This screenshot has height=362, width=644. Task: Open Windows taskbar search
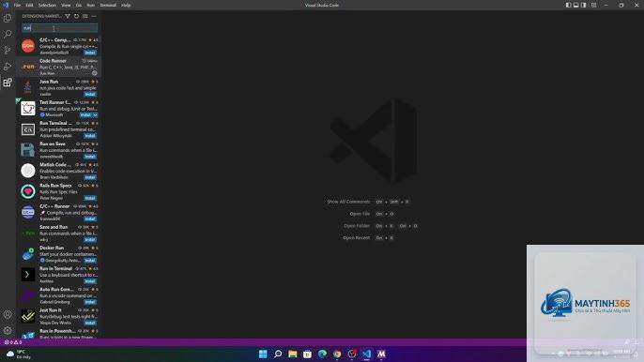click(278, 354)
